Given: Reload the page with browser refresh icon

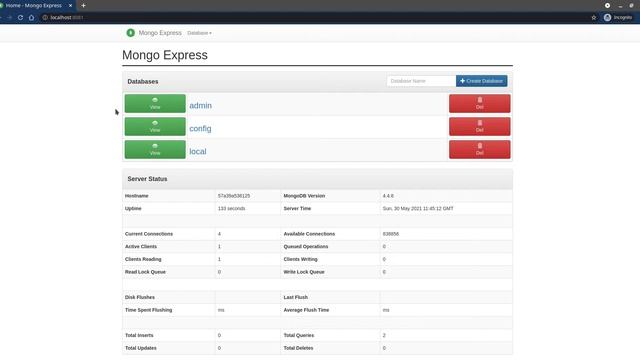Looking at the screenshot, I should pyautogui.click(x=20, y=18).
